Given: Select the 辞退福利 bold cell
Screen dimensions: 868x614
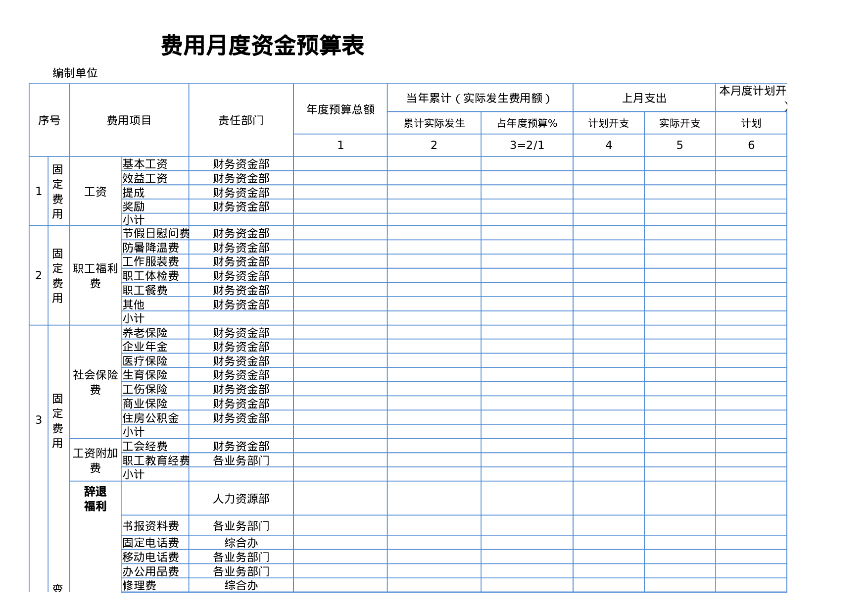Looking at the screenshot, I should click(x=95, y=498).
